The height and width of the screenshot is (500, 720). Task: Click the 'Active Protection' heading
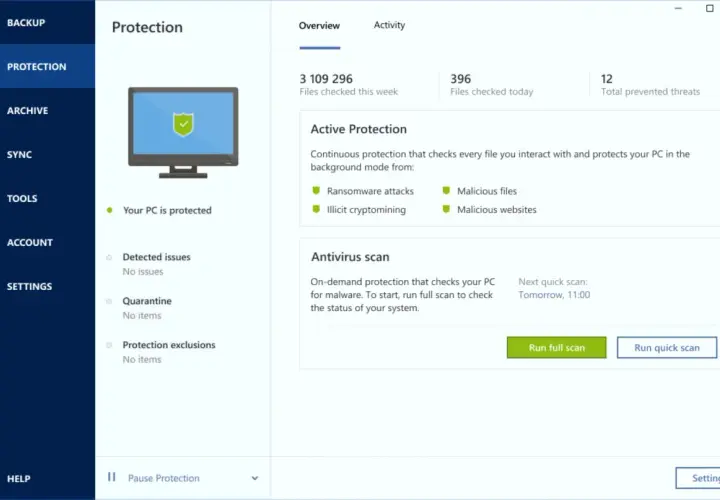pyautogui.click(x=359, y=129)
